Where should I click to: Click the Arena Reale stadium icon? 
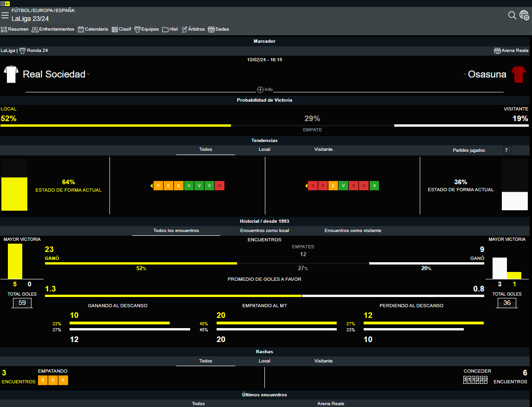pyautogui.click(x=497, y=51)
